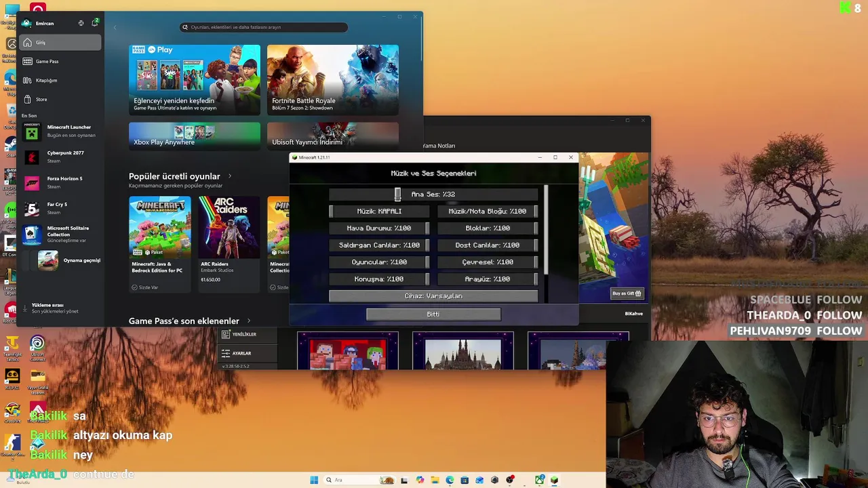Set the Dost Canlılar volume slider

click(488, 245)
